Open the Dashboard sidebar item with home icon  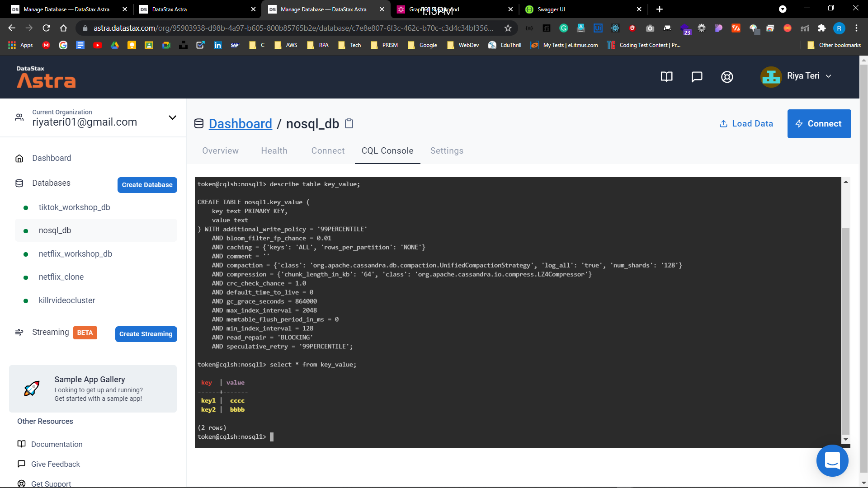(x=19, y=158)
